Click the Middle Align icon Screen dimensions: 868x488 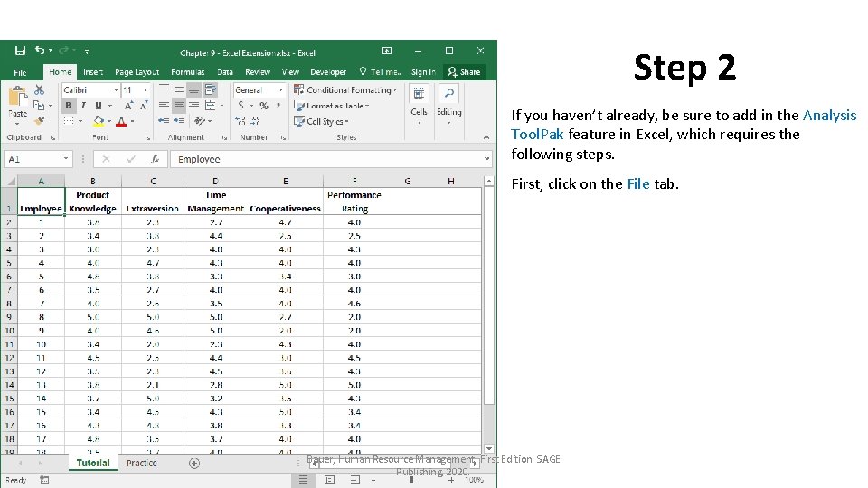click(179, 89)
